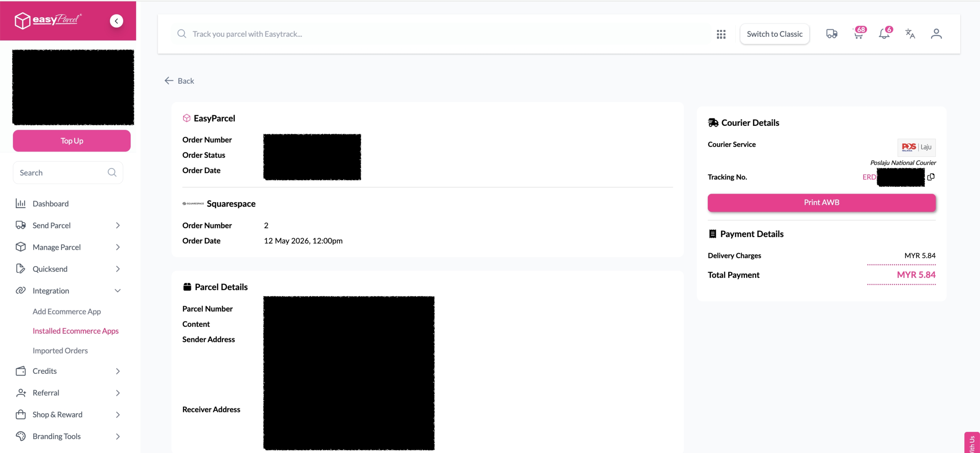Open the user profile icon
The image size is (980, 453).
(936, 34)
